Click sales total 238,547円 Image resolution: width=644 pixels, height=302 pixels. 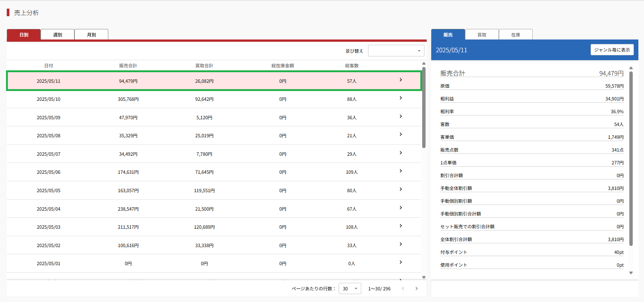[128, 209]
